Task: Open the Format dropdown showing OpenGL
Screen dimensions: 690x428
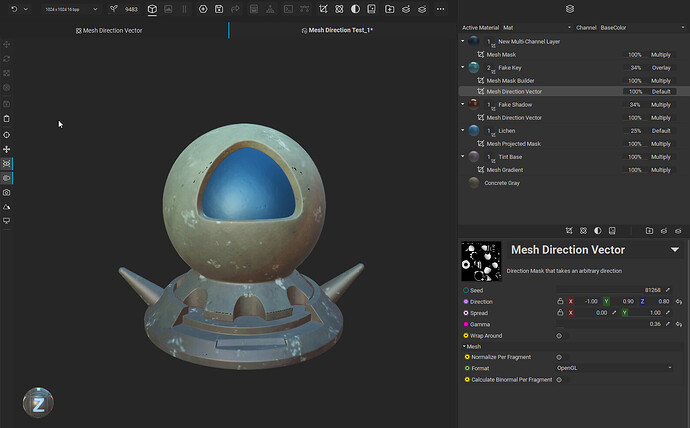Action: pyautogui.click(x=615, y=368)
